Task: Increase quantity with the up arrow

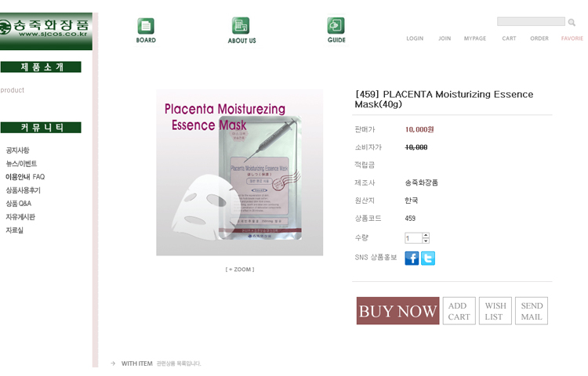Action: [426, 235]
